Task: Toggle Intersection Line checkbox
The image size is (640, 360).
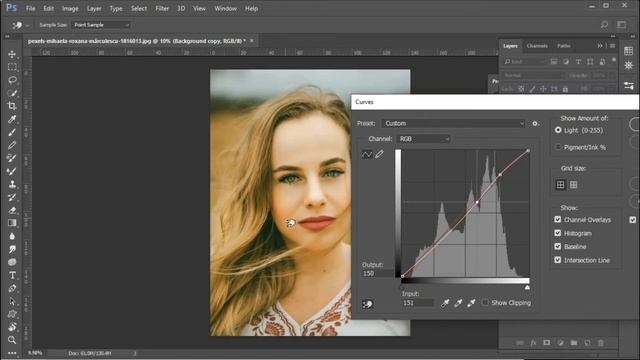Action: pos(558,260)
